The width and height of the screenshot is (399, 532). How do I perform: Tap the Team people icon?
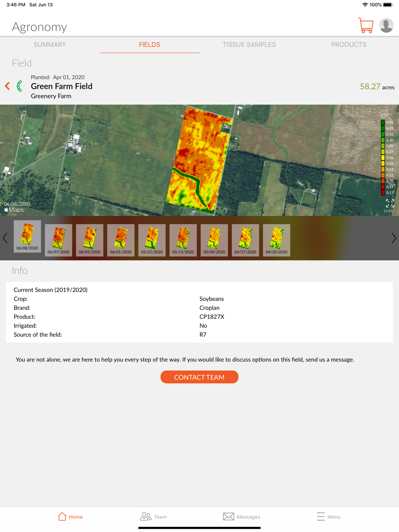point(146,516)
